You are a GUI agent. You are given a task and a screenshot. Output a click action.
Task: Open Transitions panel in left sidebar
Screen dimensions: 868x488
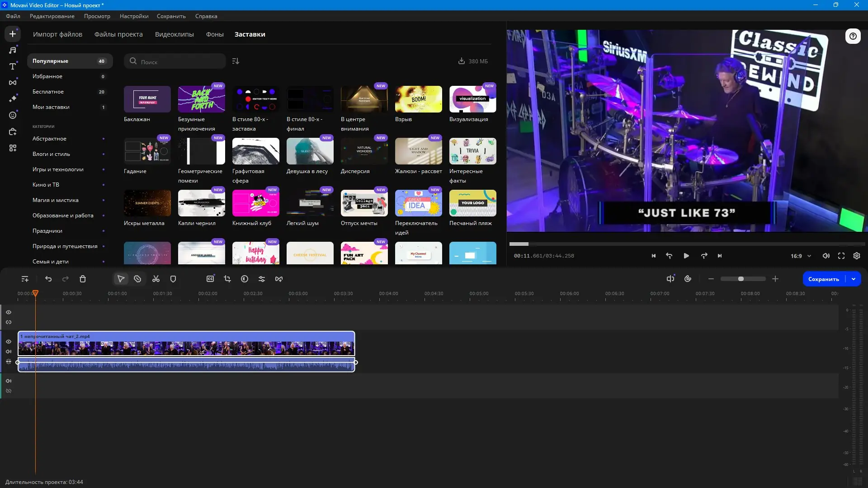click(13, 83)
